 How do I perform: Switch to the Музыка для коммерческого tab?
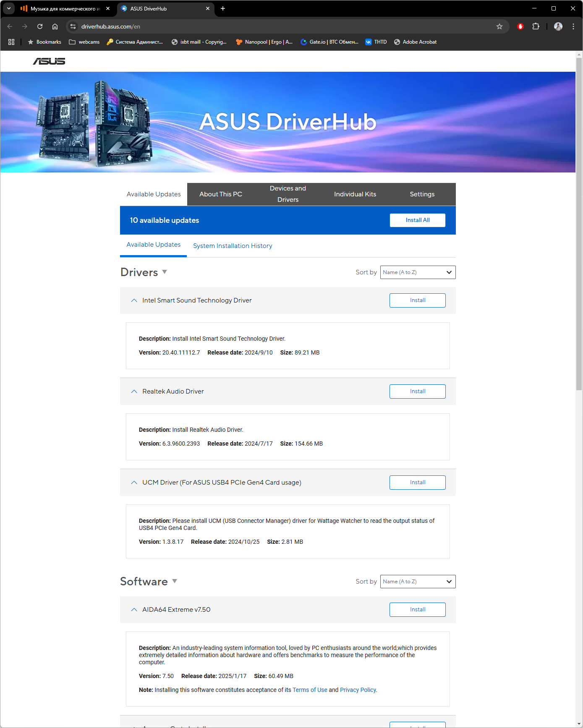coord(65,8)
